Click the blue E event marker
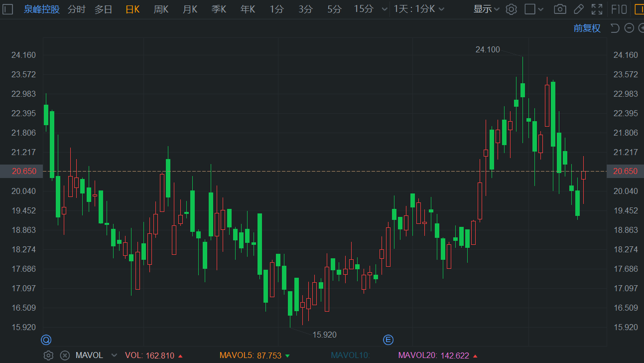Screen dimensions: 644x363 point(388,340)
